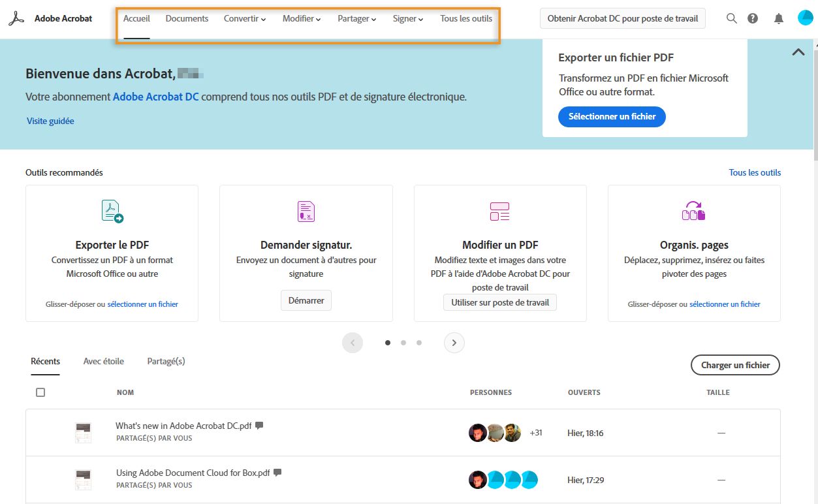Click the Exporter le PDF card title
Viewport: 818px width, 504px height.
tap(112, 245)
